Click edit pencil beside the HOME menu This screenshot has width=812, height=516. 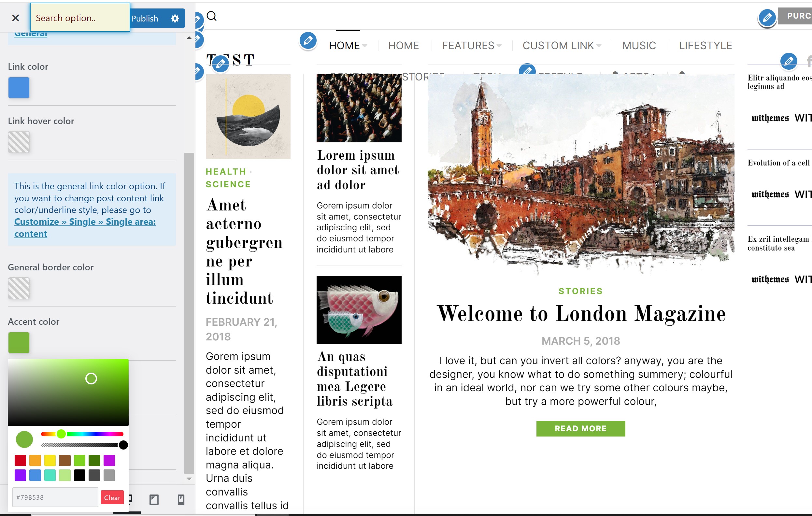tap(308, 41)
